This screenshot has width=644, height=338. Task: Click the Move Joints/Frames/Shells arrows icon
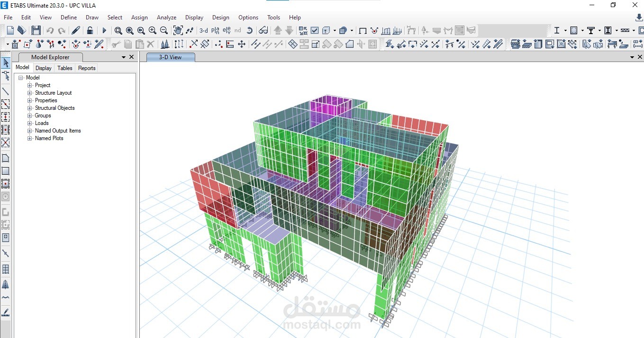click(242, 44)
